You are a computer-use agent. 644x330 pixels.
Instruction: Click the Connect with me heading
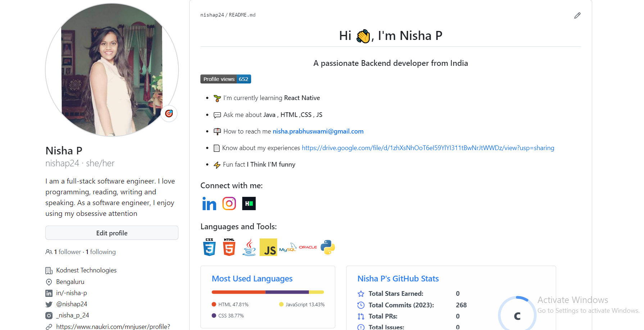click(232, 186)
